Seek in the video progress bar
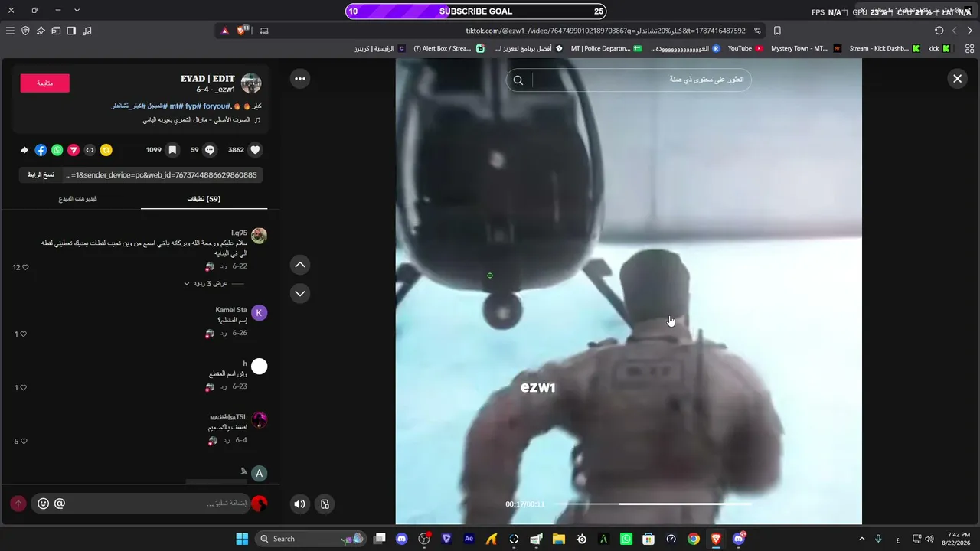The height and width of the screenshot is (551, 980). pyautogui.click(x=653, y=504)
